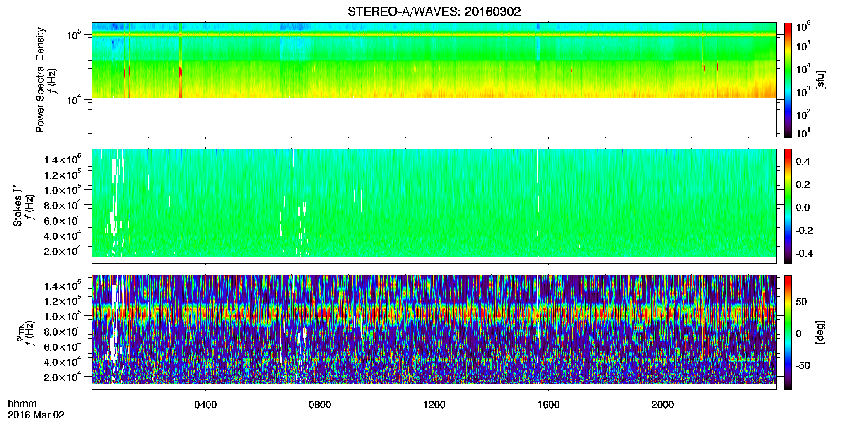Screen dimensions: 868x447
Task: Click the STEREO-A/WAVES: 20160302 plot title
Action: click(434, 12)
